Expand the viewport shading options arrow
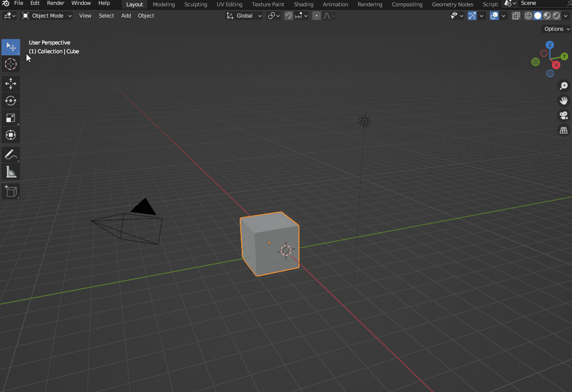This screenshot has height=392, width=572. tap(566, 16)
